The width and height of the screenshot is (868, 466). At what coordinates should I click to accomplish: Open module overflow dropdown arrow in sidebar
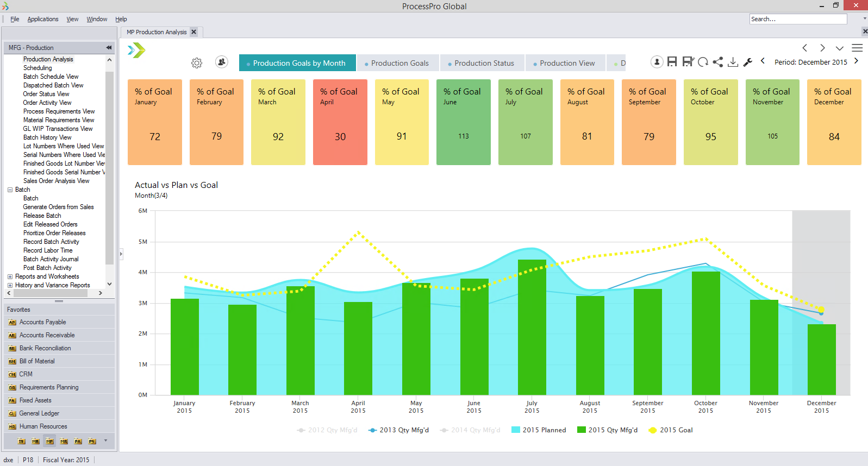[x=105, y=440]
